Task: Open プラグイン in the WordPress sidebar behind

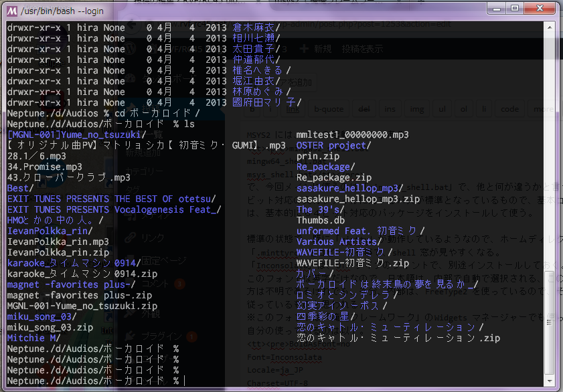Action: (x=160, y=336)
